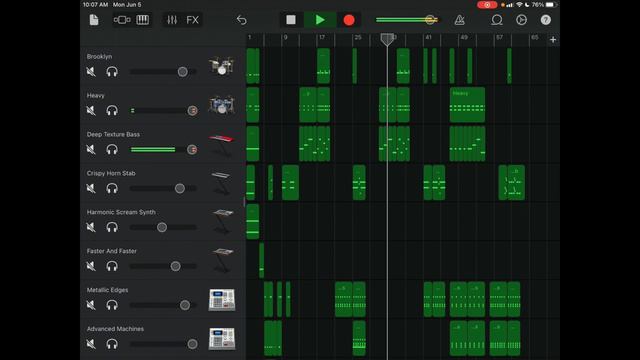Mute the Brooklyn track
The height and width of the screenshot is (360, 640).
coord(91,71)
